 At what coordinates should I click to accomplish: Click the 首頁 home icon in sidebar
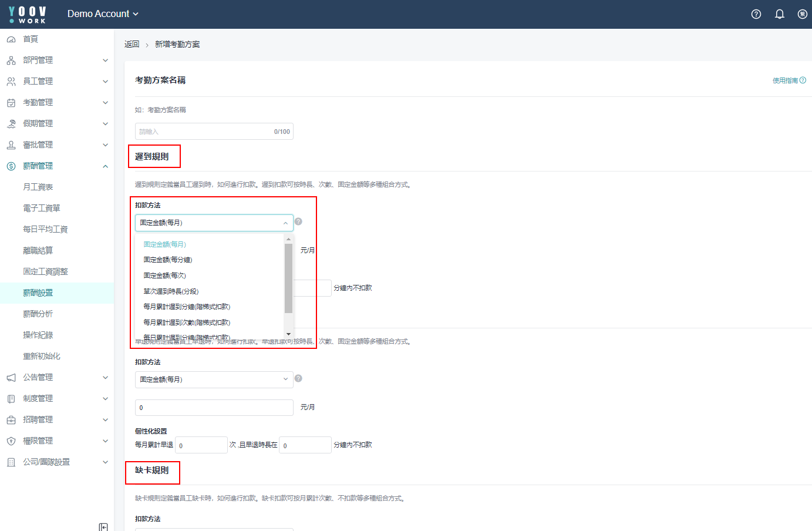point(11,39)
